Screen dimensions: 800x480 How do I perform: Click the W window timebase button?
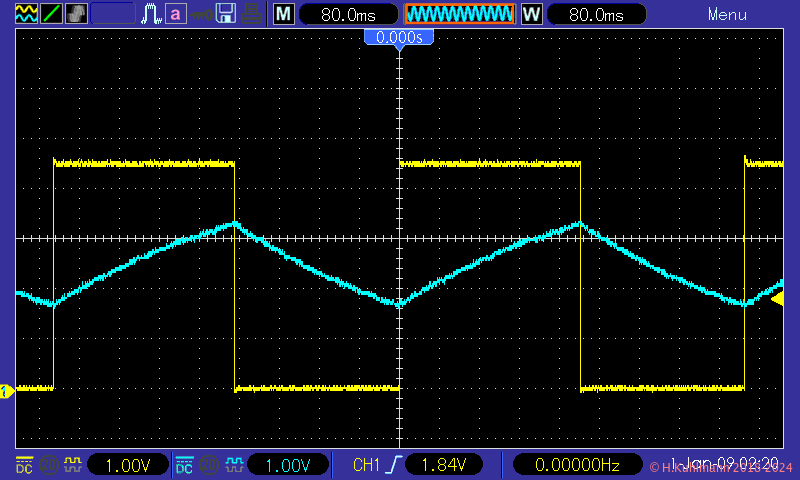click(532, 14)
